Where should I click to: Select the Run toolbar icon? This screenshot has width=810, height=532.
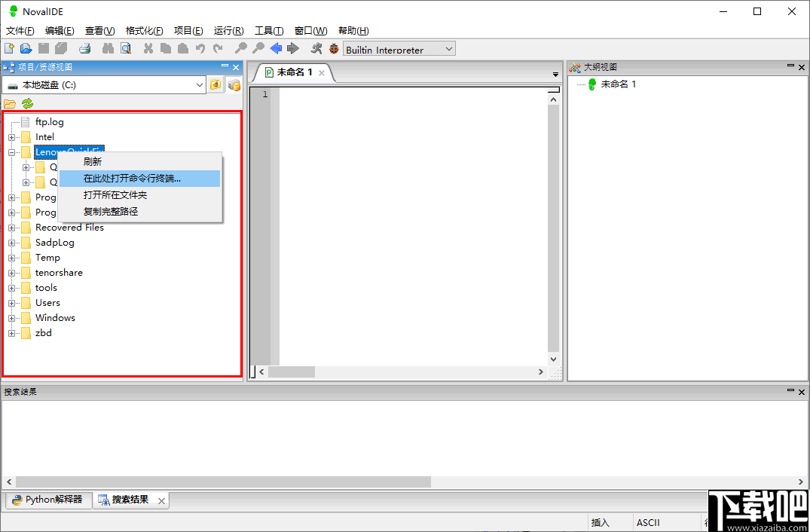[x=316, y=48]
